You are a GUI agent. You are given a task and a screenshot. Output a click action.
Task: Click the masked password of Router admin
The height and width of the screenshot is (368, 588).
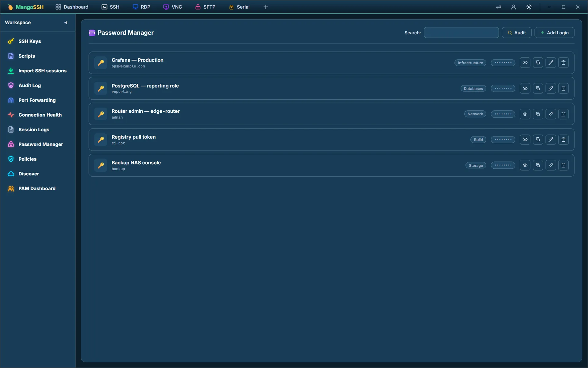(503, 114)
